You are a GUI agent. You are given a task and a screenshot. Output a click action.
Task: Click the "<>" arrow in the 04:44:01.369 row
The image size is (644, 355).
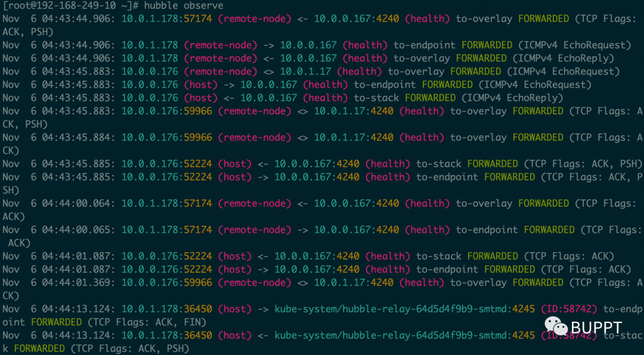303,283
